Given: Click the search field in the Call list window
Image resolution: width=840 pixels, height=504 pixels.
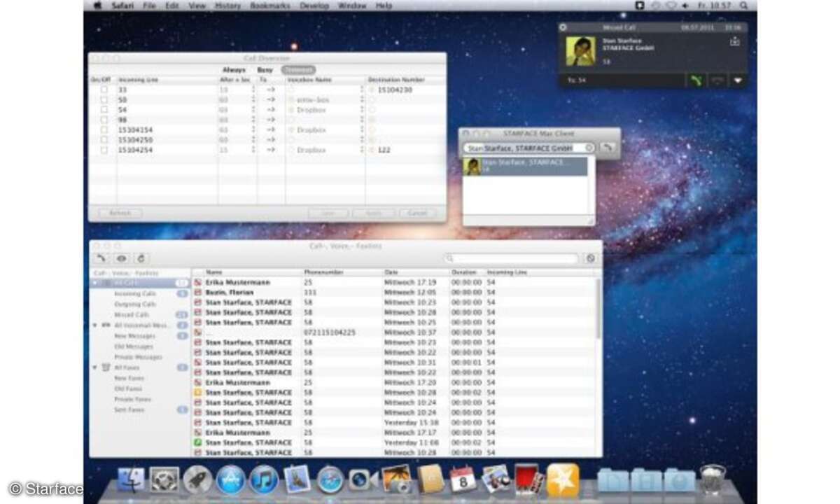Looking at the screenshot, I should [511, 258].
